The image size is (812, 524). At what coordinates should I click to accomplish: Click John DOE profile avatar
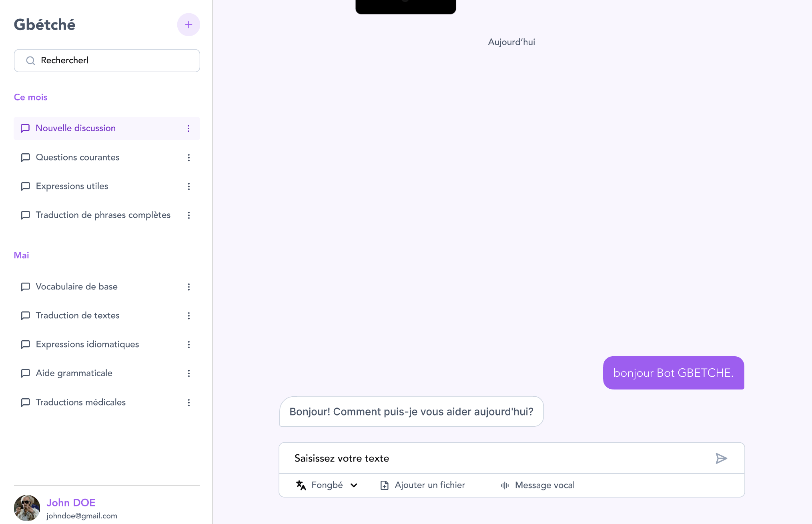point(27,508)
